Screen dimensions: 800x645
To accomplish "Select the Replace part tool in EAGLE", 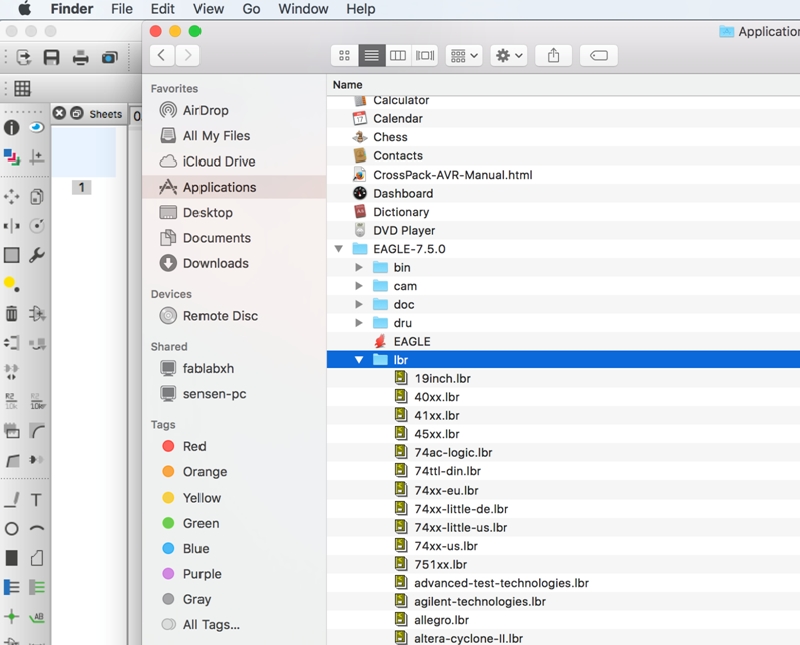I will (x=37, y=343).
